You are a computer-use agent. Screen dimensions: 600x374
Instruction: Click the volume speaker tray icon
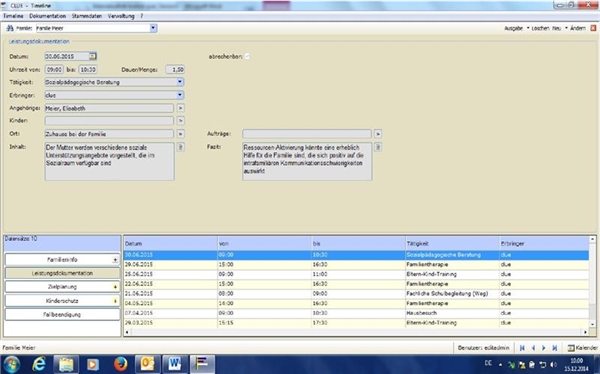[553, 364]
